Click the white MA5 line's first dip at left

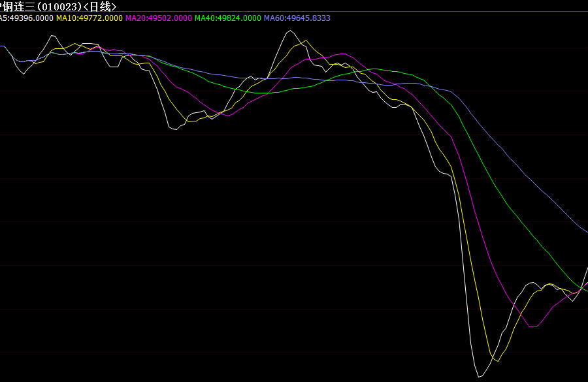click(24, 73)
